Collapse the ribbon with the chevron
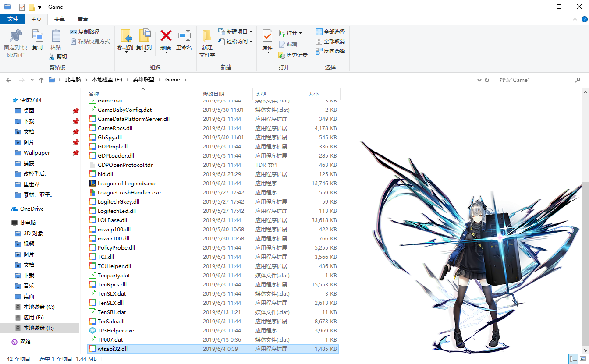 coord(575,19)
